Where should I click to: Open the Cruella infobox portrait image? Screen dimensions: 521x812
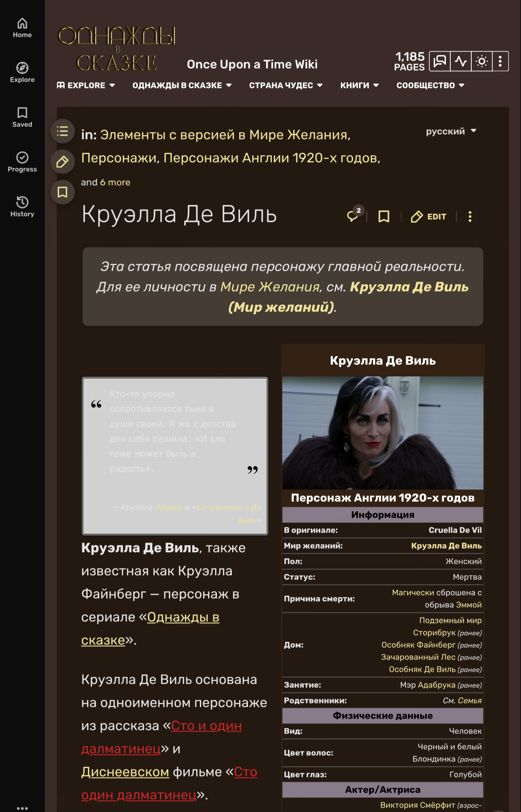click(383, 433)
